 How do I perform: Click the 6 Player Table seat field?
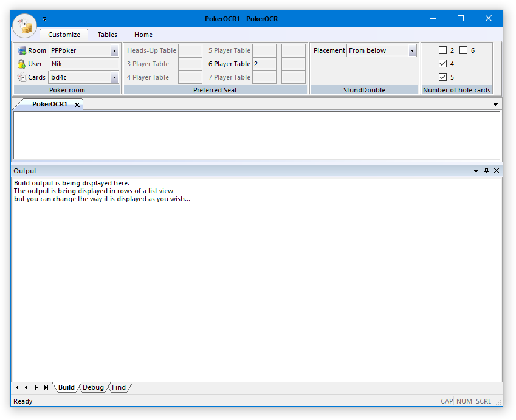(x=264, y=64)
